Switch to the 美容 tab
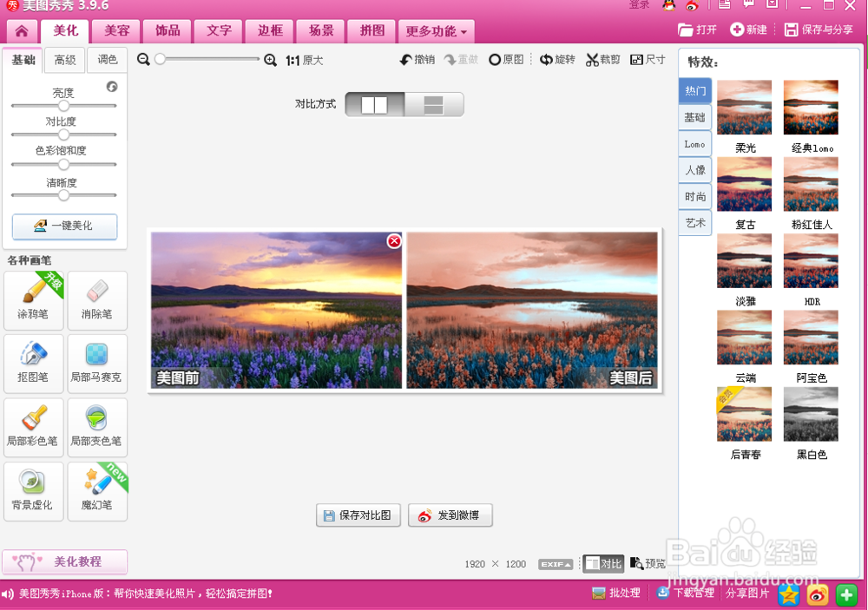Viewport: 868px width, 610px height. (x=117, y=30)
